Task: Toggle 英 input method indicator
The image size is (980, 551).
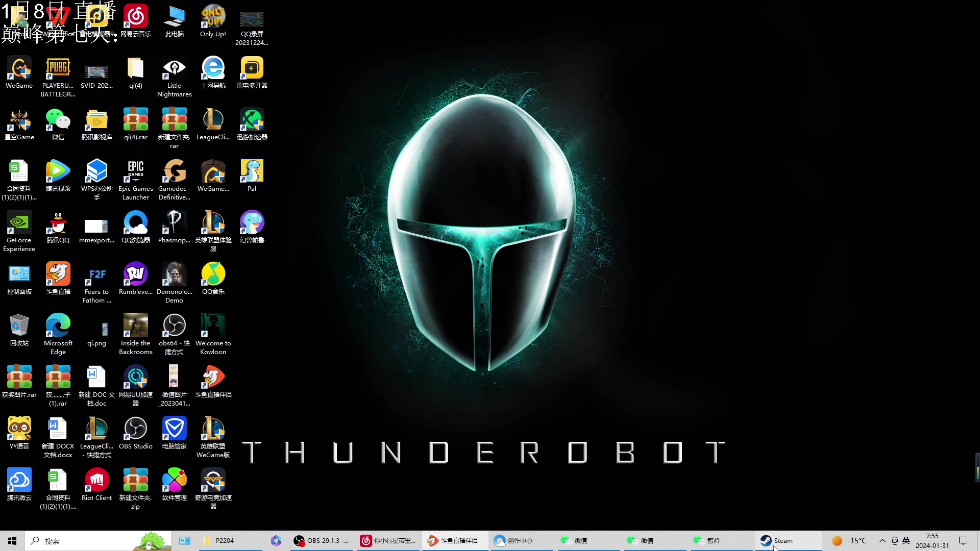Action: coord(906,541)
